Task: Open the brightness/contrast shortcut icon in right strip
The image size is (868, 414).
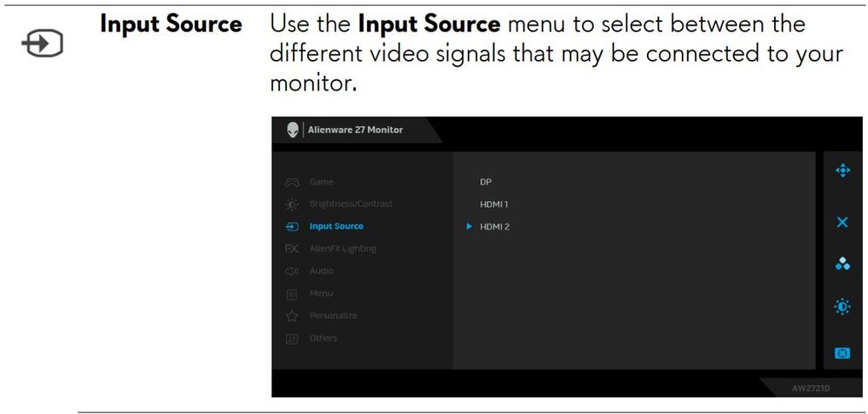Action: click(x=841, y=309)
